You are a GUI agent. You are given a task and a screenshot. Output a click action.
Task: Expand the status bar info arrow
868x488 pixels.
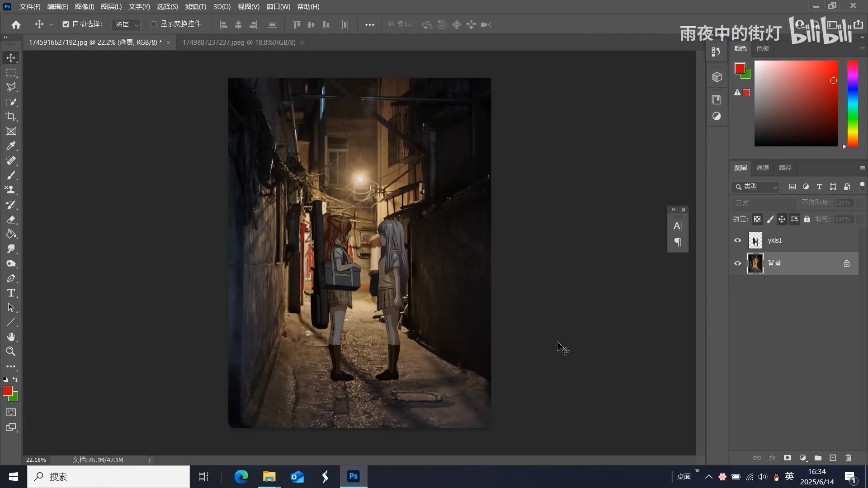point(149,460)
